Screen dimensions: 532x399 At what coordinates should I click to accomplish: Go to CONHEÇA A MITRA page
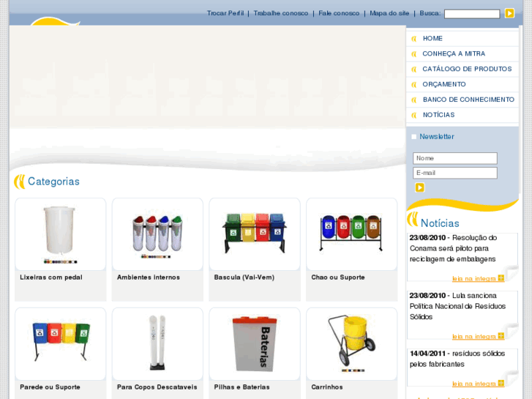click(x=454, y=53)
